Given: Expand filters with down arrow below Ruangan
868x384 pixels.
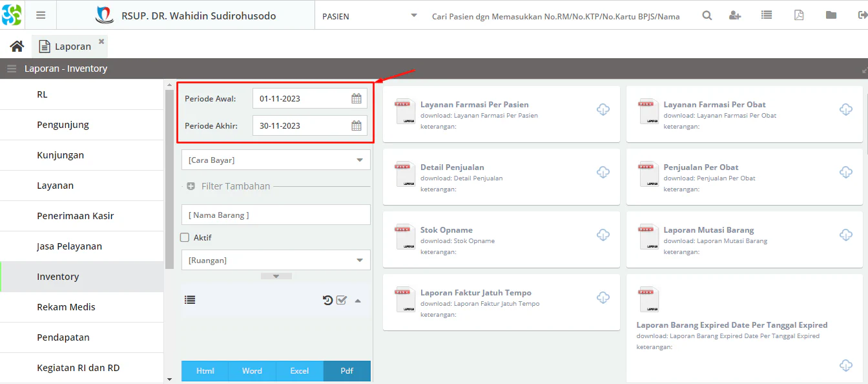Looking at the screenshot, I should pos(276,276).
